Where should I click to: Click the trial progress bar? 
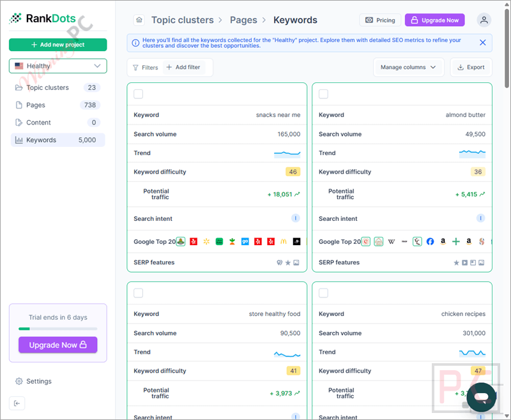(58, 329)
